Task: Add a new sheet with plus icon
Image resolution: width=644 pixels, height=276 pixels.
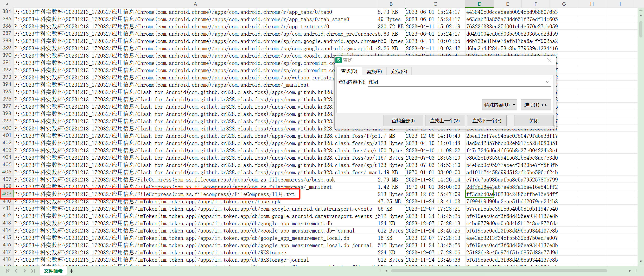Action: click(72, 271)
